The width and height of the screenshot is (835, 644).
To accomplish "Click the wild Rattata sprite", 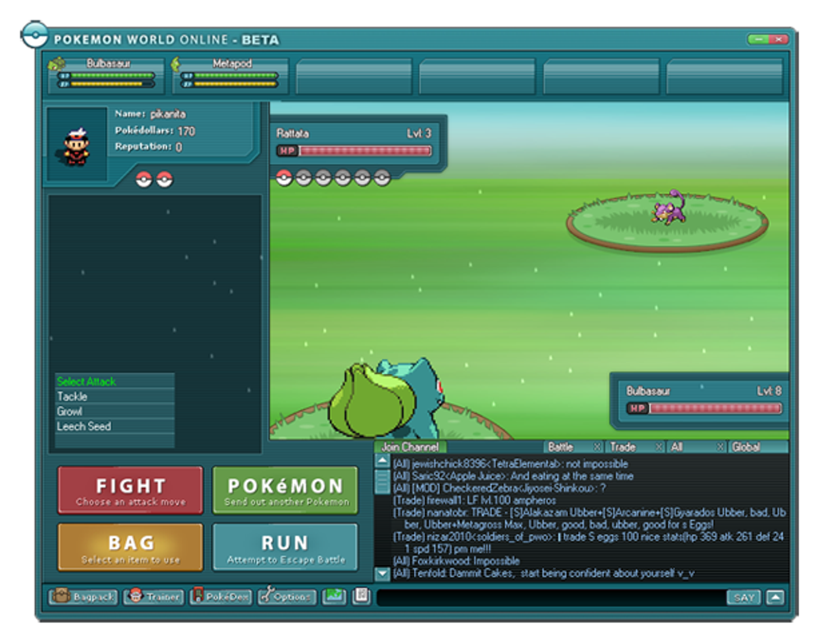I will 669,208.
